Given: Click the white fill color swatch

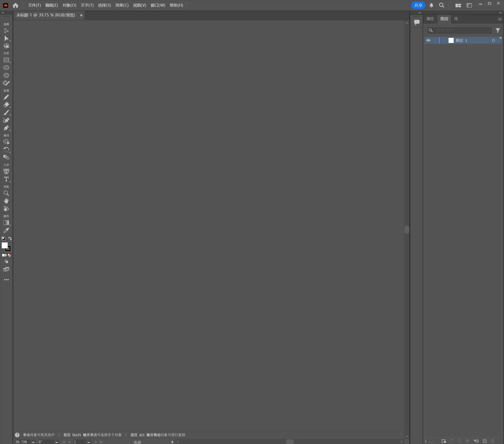Looking at the screenshot, I should coord(4,245).
